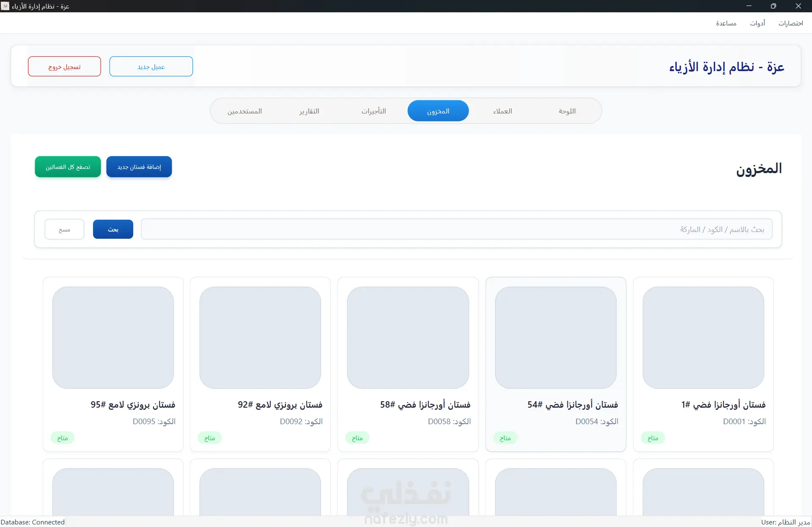This screenshot has height=527, width=812.
Task: Click تصفح كل الفساتين button
Action: point(68,167)
